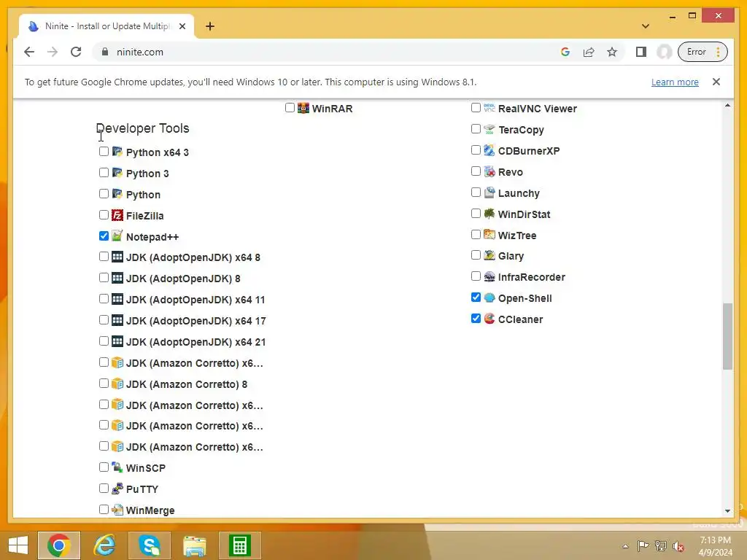
Task: Click the WinMerge app icon
Action: pos(117,510)
